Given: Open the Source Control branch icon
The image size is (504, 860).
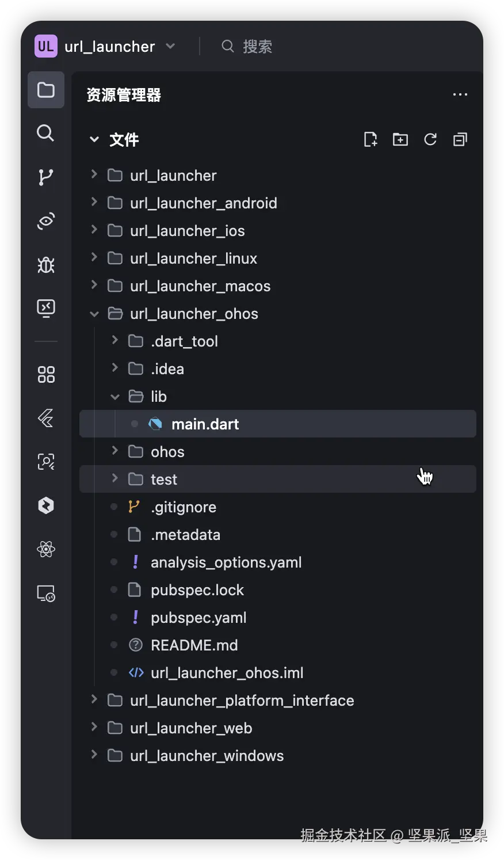Looking at the screenshot, I should coord(46,177).
